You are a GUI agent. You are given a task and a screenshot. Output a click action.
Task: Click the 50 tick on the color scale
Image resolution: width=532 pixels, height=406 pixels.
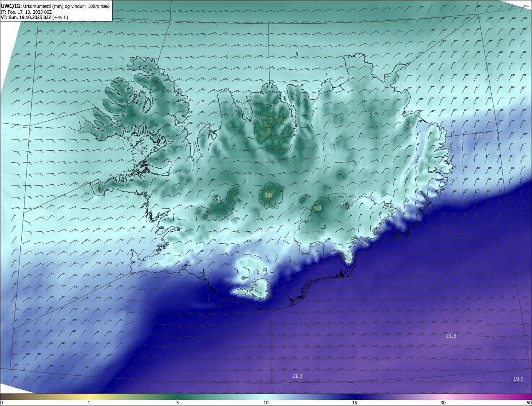(x=529, y=403)
